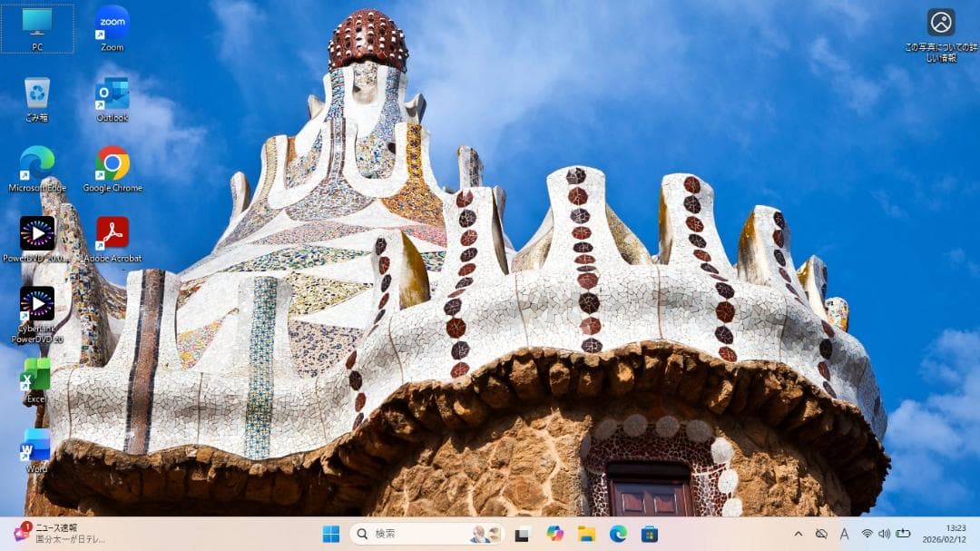980x551 pixels.
Task: Launch CyberLink PowerDVD 20
Action: tap(36, 309)
